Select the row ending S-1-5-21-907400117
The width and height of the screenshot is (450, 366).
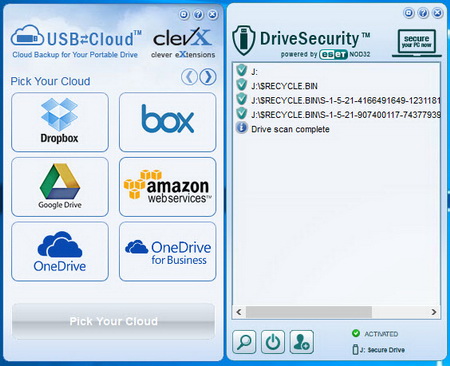tap(337, 115)
